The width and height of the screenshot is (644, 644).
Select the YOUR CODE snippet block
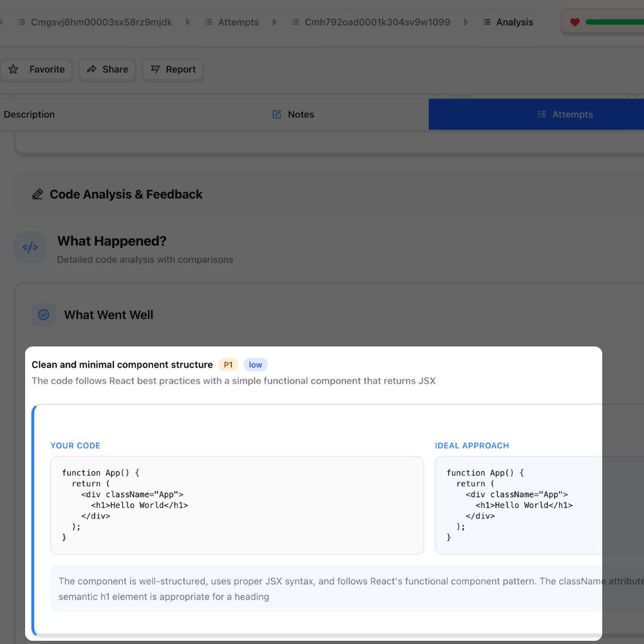[237, 505]
